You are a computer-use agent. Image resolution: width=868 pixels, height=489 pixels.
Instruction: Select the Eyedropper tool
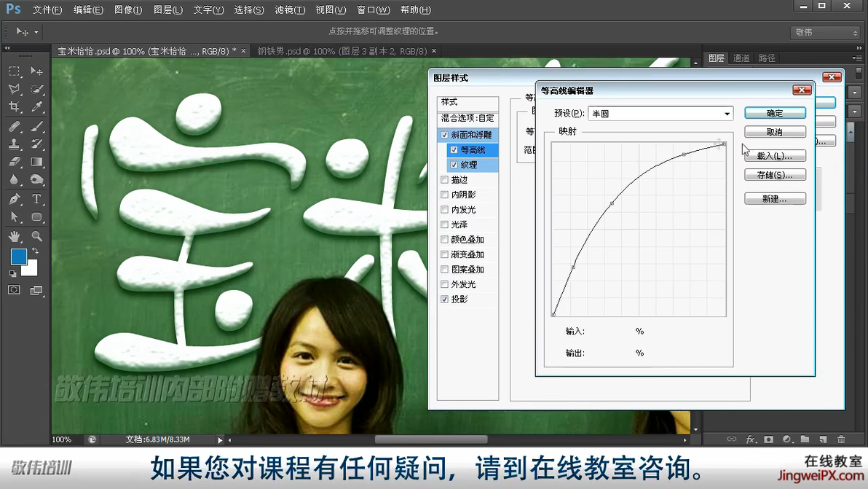point(36,106)
